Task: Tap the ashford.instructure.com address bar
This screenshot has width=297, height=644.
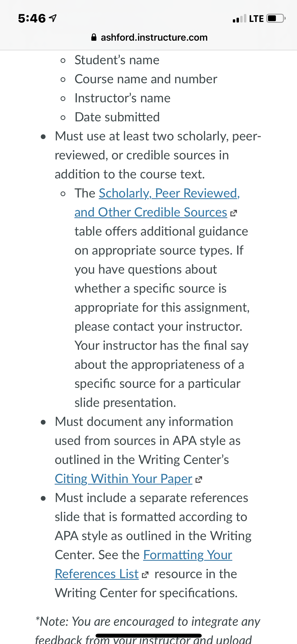Action: [x=149, y=37]
